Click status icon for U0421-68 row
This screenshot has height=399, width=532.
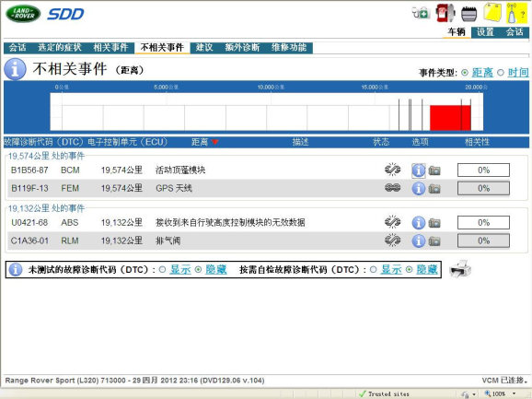click(x=392, y=222)
